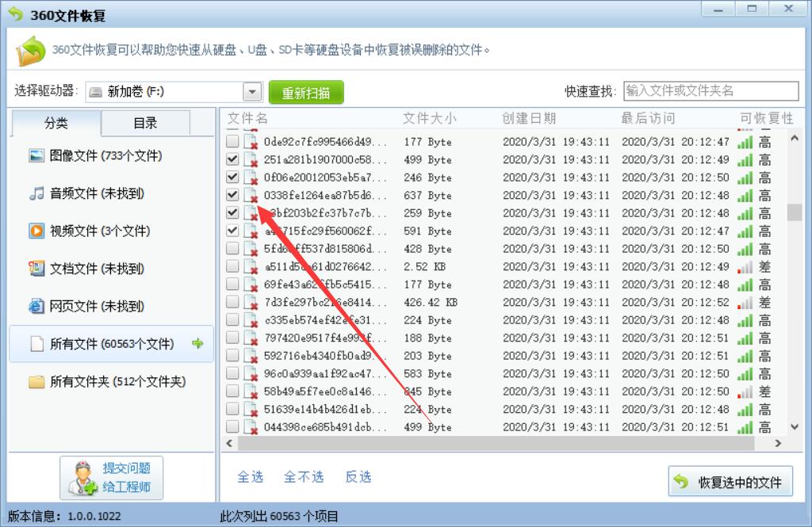The width and height of the screenshot is (812, 527).
Task: Open the drive selection dropdown arrow
Action: [252, 92]
